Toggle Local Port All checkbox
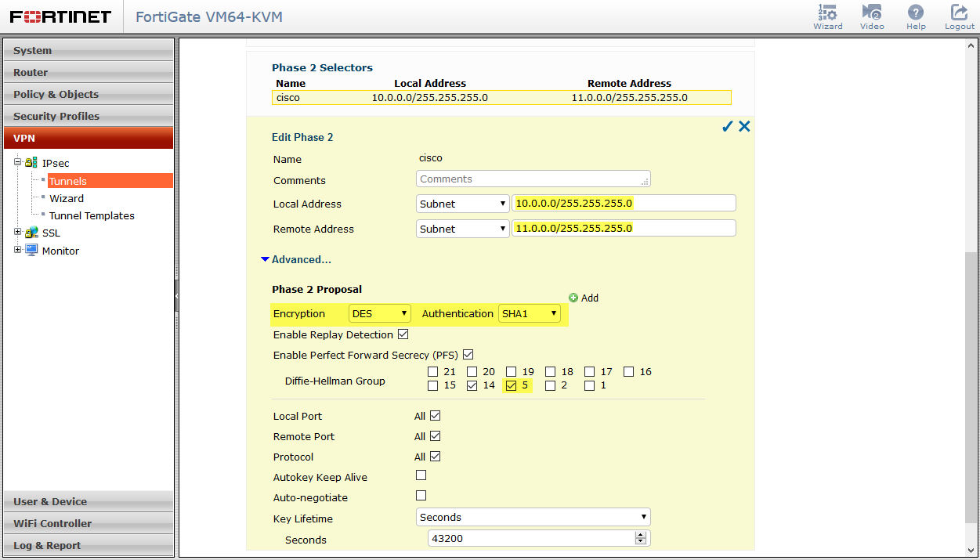Screen dimensions: 980x560 [x=436, y=416]
